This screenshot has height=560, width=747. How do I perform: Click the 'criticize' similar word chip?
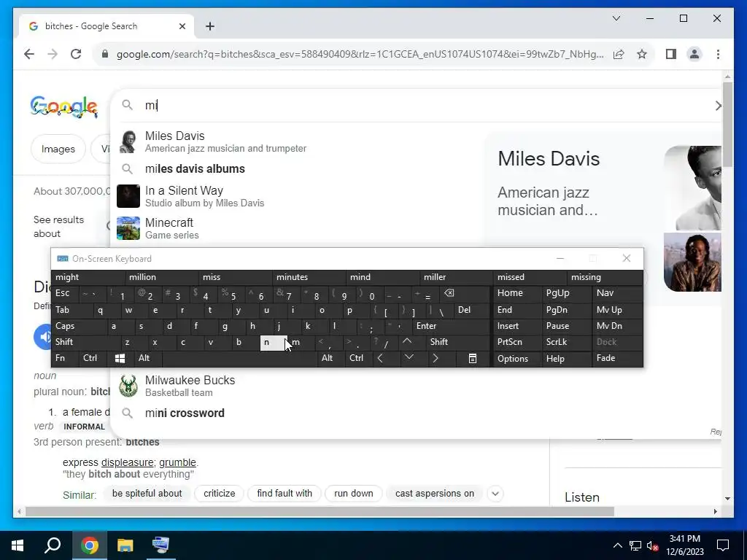point(219,494)
